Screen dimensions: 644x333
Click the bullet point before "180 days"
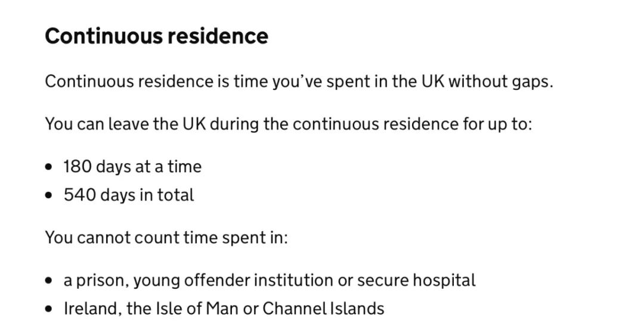[49, 167]
